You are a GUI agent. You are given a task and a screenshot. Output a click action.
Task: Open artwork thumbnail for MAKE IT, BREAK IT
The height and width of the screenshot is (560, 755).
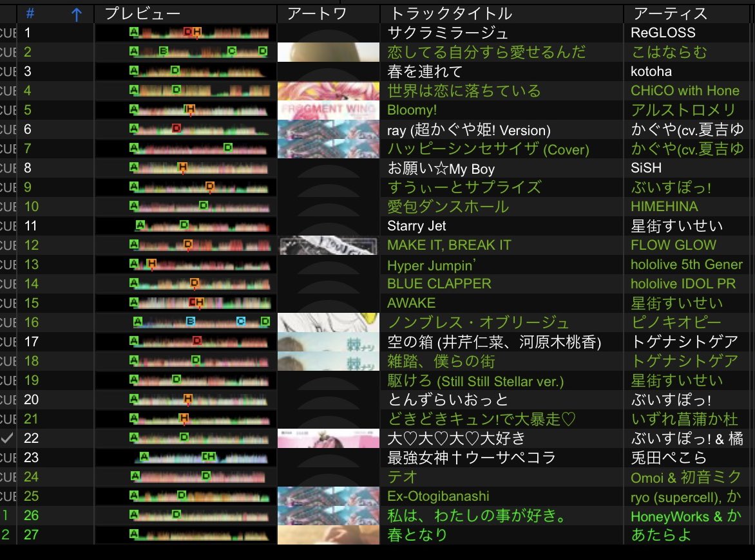(329, 245)
